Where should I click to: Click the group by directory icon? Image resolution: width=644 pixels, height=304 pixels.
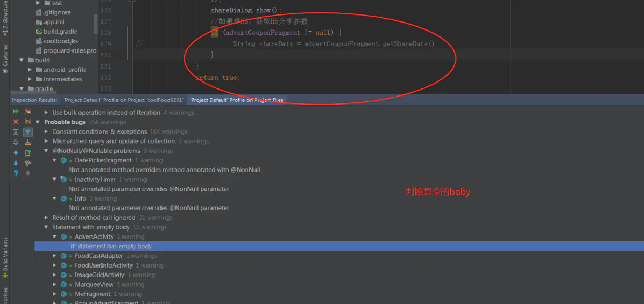28,122
